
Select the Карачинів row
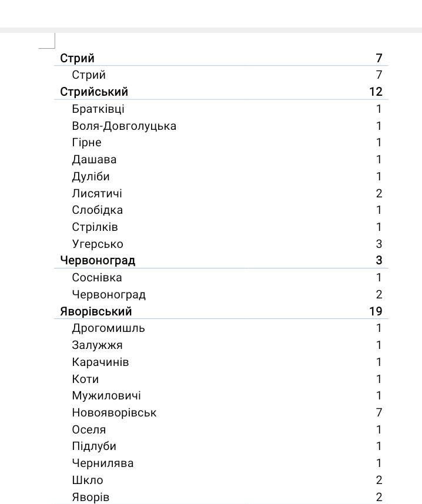pos(222,362)
